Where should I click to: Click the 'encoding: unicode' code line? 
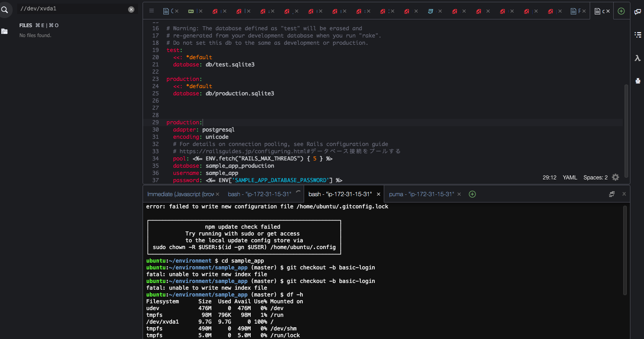(x=200, y=137)
